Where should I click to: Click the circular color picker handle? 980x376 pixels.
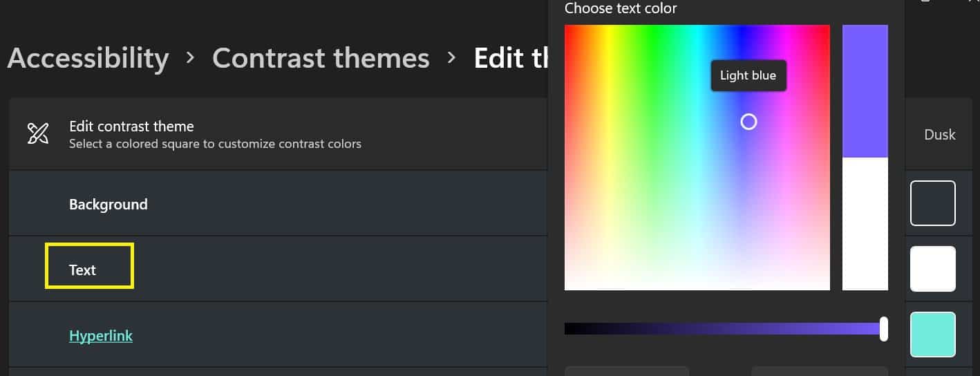(x=748, y=122)
